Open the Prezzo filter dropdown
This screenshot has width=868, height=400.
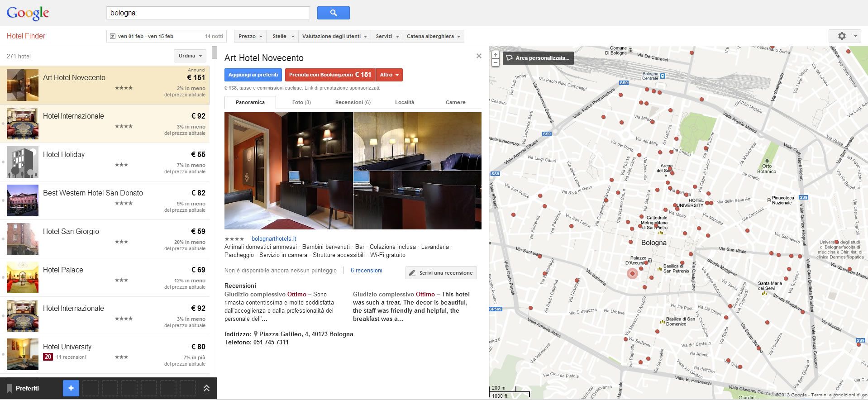click(250, 36)
